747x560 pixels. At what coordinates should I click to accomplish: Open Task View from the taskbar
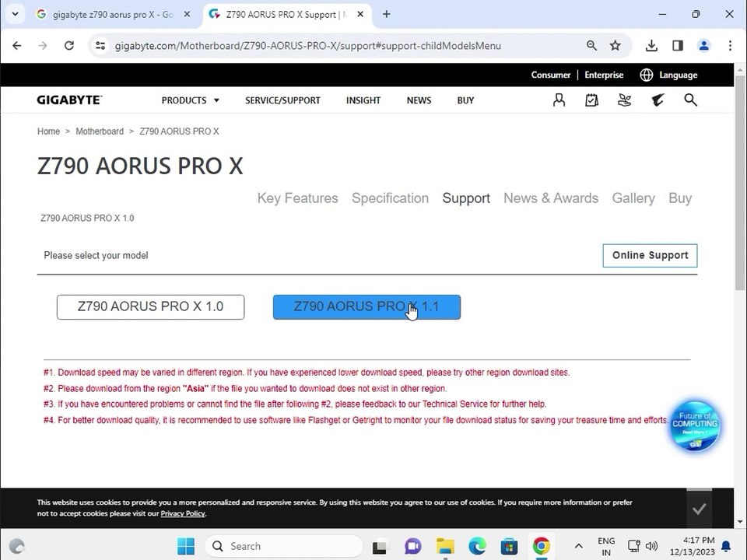pyautogui.click(x=380, y=546)
